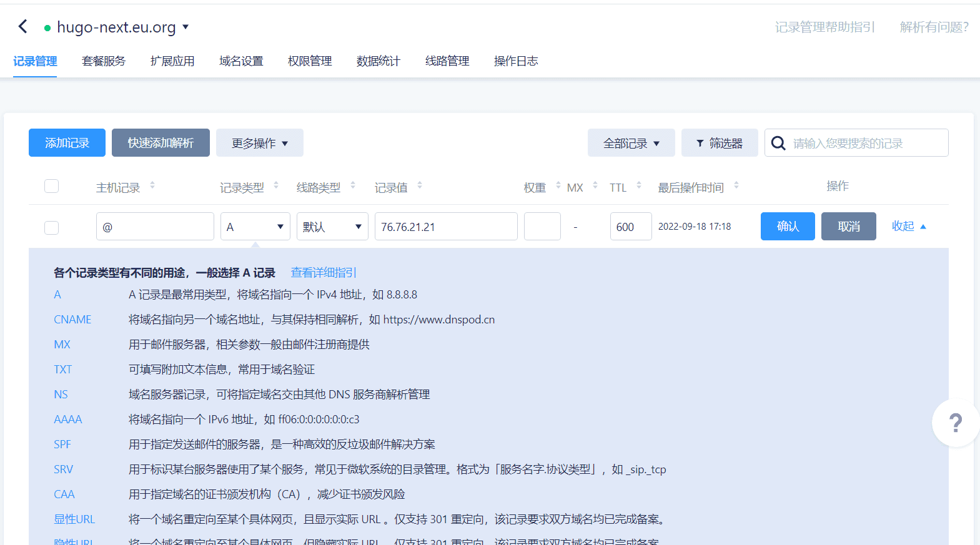This screenshot has height=545, width=980.
Task: Open the 记录管理帮助指引 link
Action: [x=825, y=27]
